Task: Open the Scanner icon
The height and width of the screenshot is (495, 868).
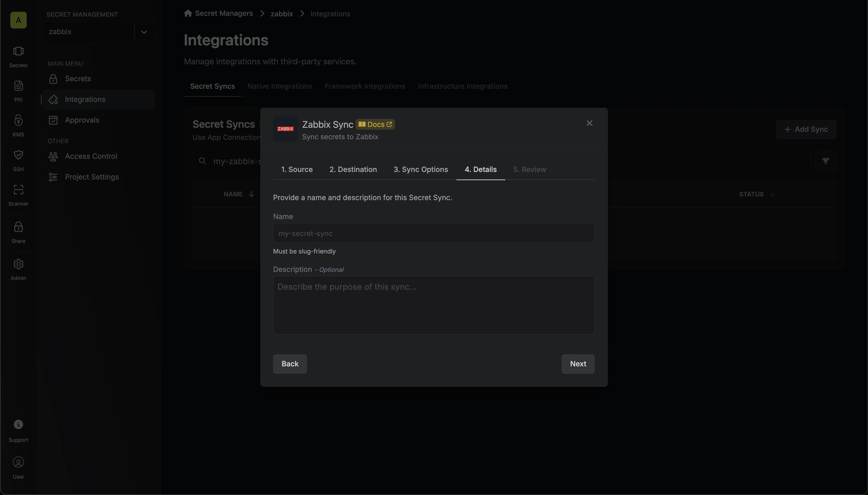Action: click(x=18, y=190)
